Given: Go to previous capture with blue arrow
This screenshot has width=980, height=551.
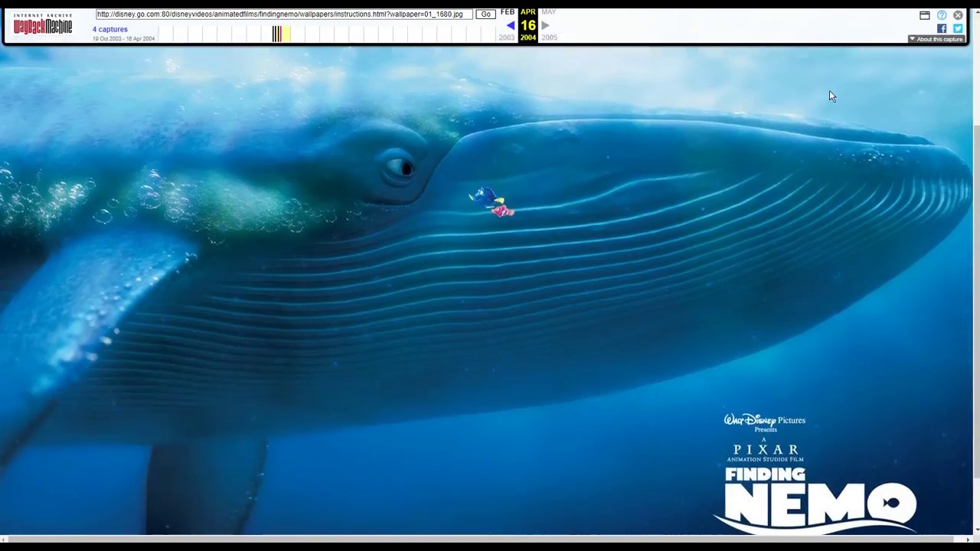Looking at the screenshot, I should (x=510, y=25).
